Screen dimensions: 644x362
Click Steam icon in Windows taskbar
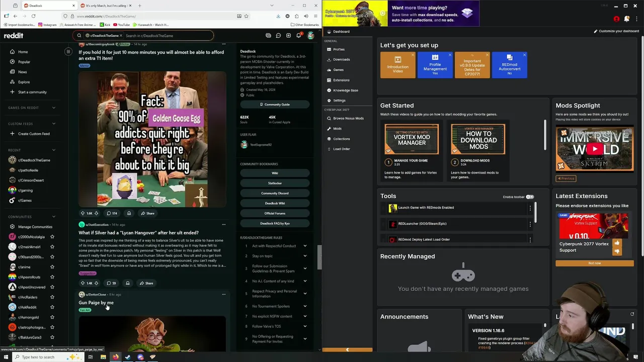[x=128, y=357]
